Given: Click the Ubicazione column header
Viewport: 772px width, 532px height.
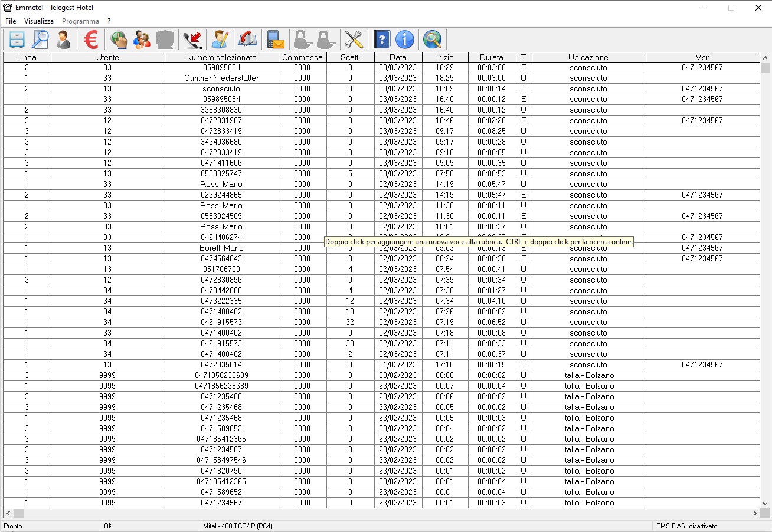Looking at the screenshot, I should point(588,57).
